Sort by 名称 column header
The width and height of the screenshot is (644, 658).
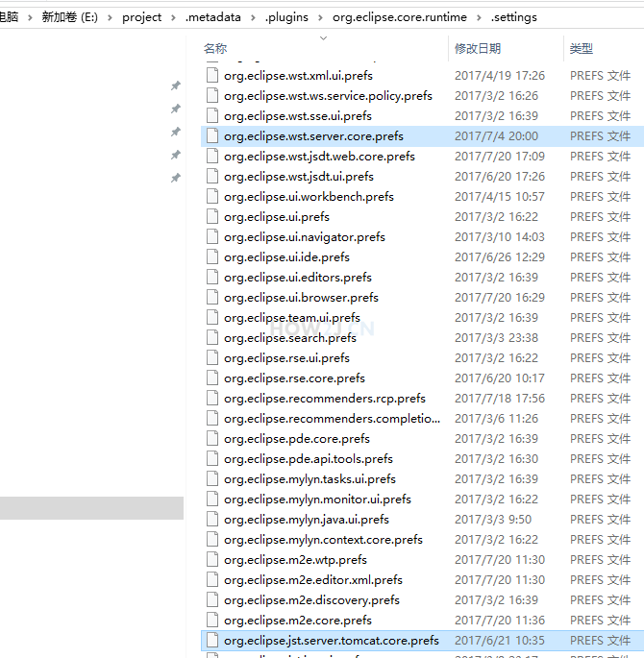(x=215, y=49)
